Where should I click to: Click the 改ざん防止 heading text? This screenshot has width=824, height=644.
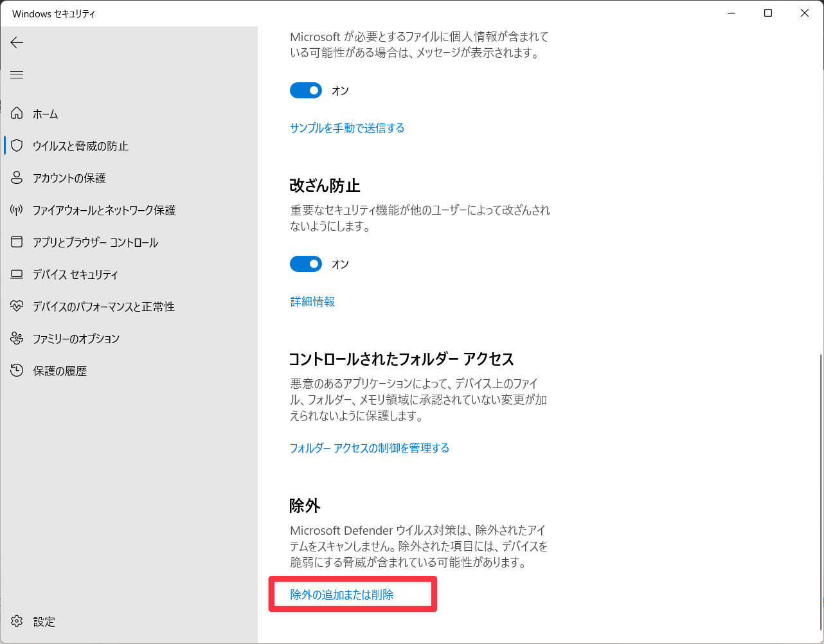pos(325,186)
